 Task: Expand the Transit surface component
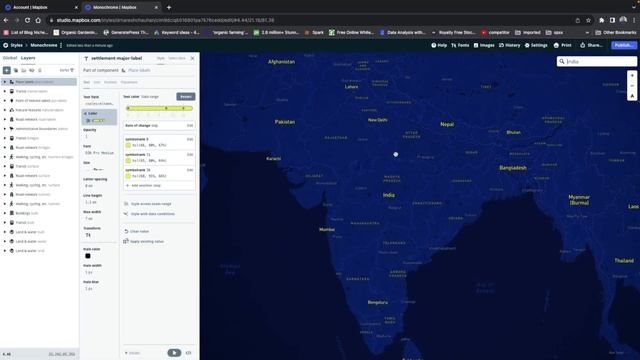click(5, 166)
